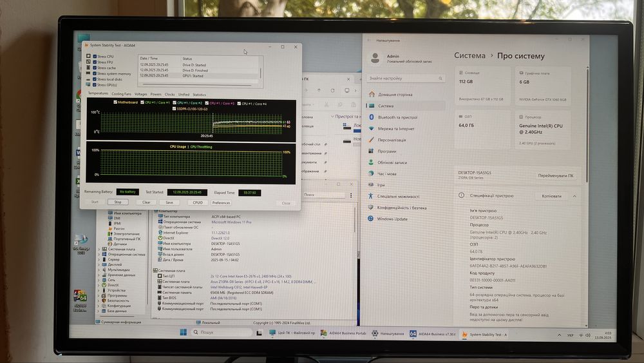Screen dimensions: 644x363
Task: Click Save button in Stability Test
Action: 169,202
